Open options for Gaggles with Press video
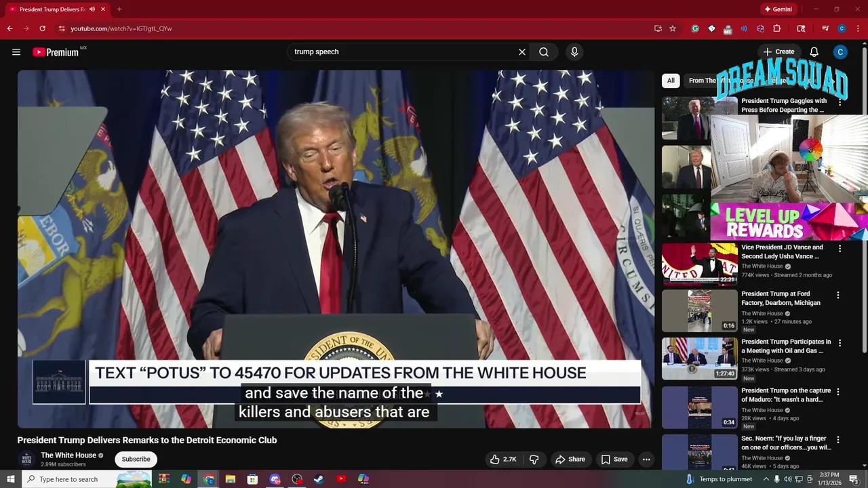 (x=840, y=102)
